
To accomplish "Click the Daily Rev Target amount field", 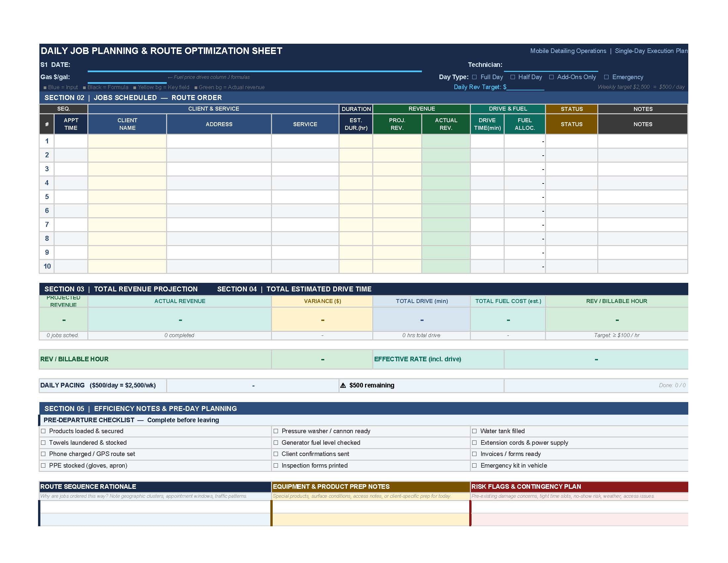I will 525,87.
